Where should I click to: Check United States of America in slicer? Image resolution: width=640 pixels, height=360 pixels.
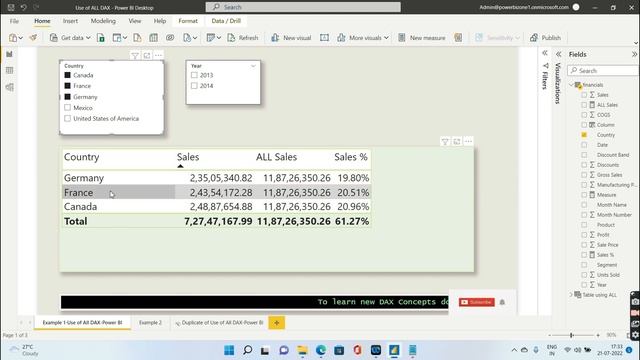pyautogui.click(x=68, y=118)
